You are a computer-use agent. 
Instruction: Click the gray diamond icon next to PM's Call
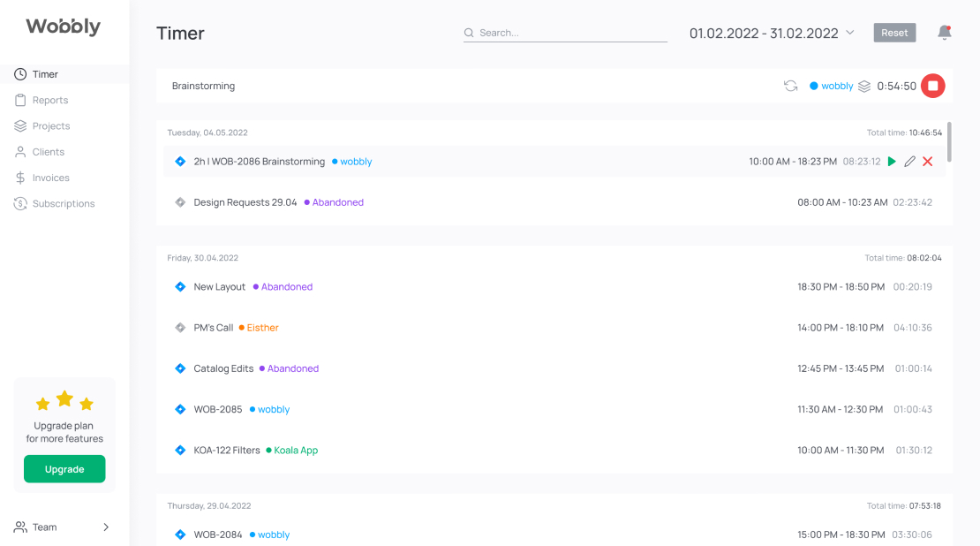click(180, 328)
